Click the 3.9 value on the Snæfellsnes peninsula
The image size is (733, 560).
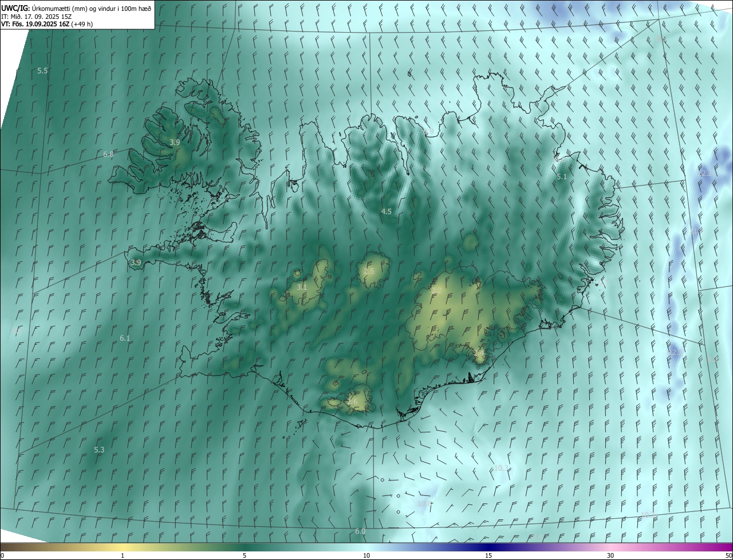tap(136, 262)
